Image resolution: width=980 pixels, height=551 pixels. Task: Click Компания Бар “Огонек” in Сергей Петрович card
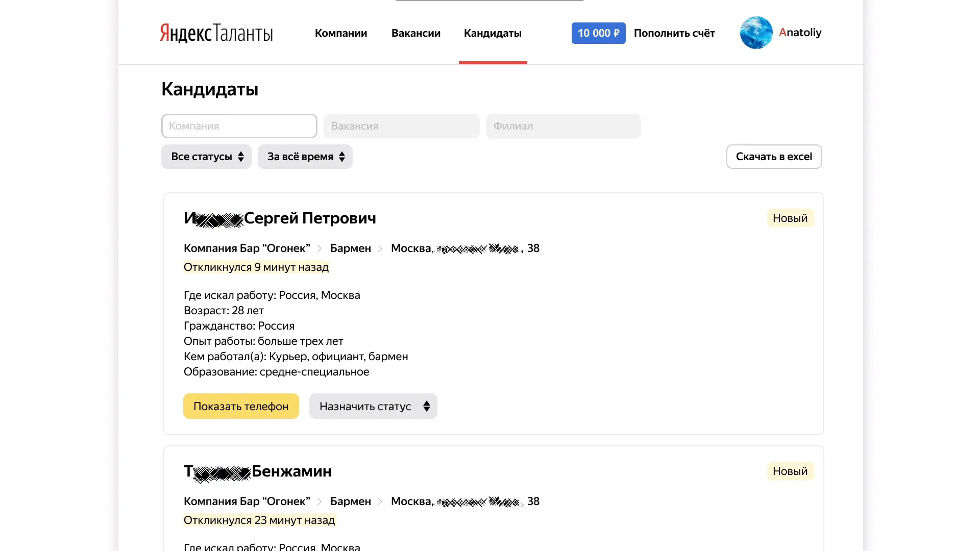click(x=247, y=248)
